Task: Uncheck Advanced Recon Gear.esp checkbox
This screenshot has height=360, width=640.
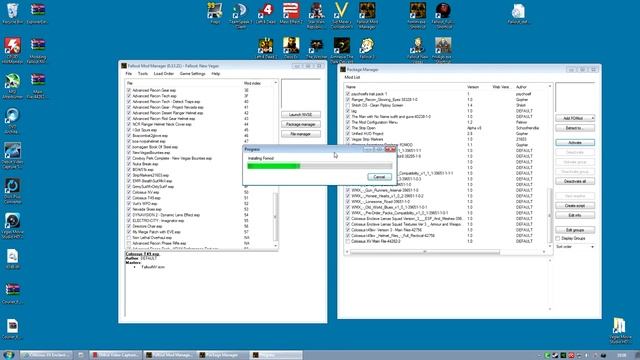Action: pos(129,90)
